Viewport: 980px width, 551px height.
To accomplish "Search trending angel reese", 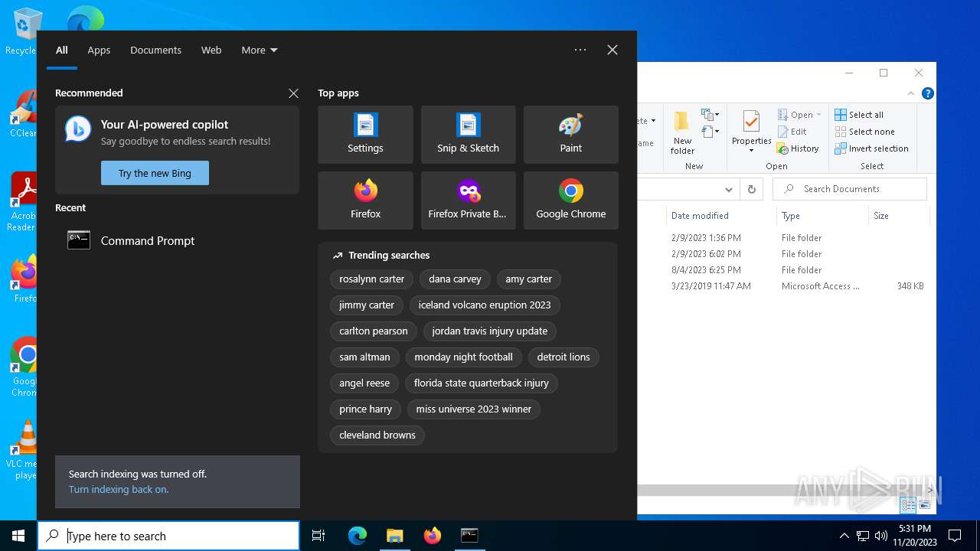I will point(364,383).
